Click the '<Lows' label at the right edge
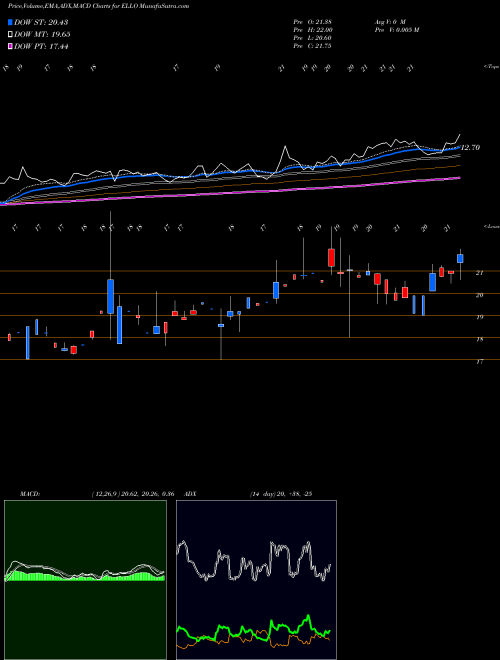 pos(491,226)
